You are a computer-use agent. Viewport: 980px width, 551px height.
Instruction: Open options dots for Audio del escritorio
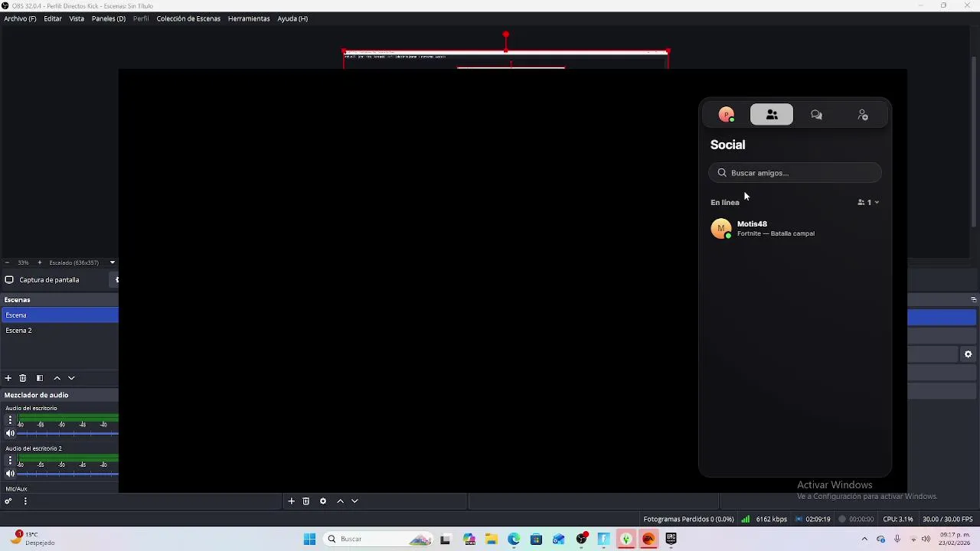pos(10,420)
